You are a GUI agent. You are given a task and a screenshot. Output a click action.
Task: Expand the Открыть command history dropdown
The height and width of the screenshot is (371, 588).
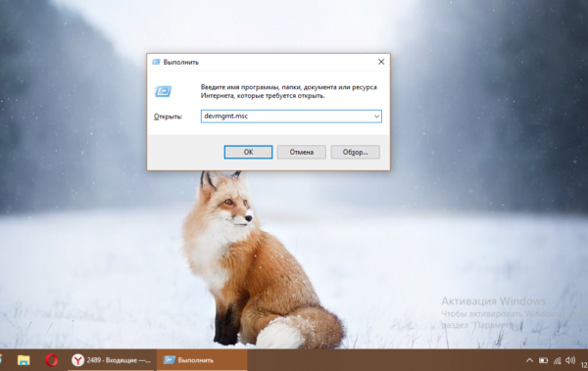[376, 116]
